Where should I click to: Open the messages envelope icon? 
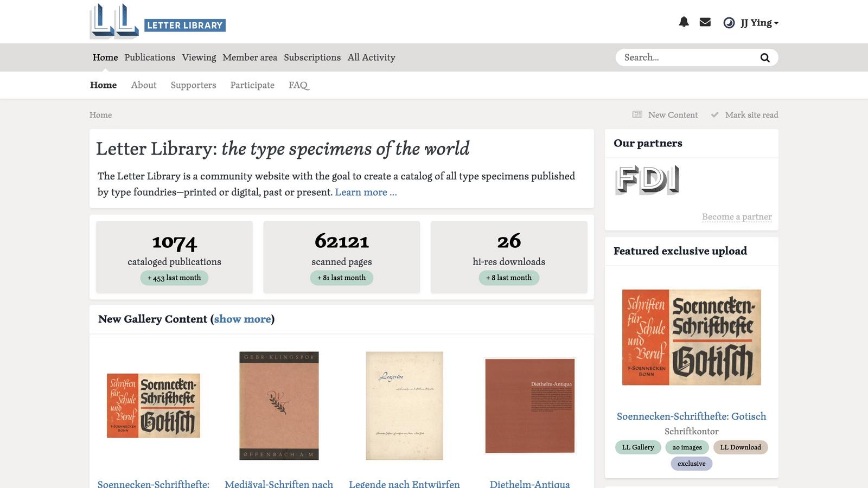(x=705, y=22)
